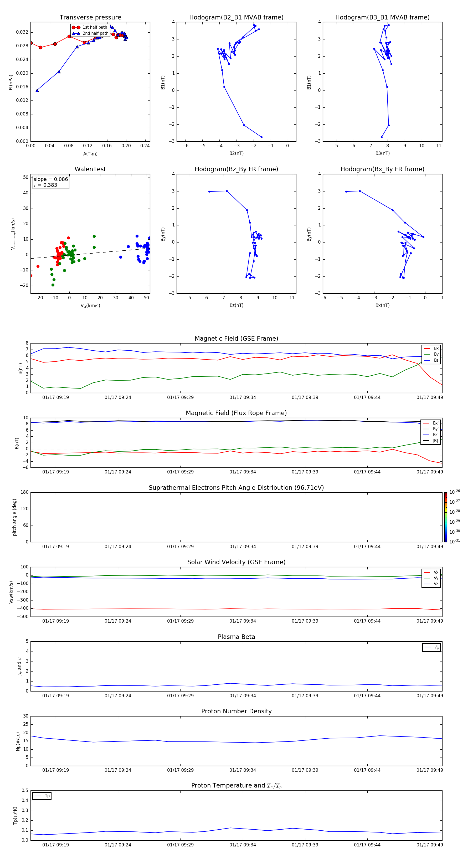Click the '10^-26' colorbar label

[455, 492]
